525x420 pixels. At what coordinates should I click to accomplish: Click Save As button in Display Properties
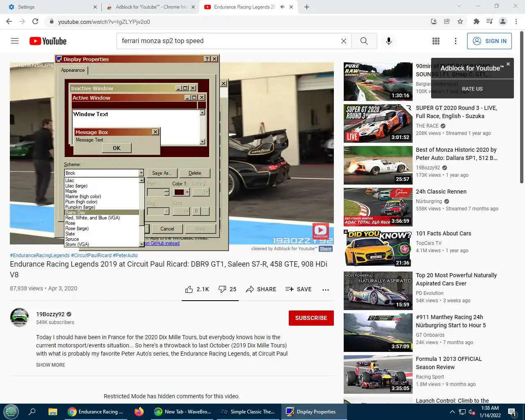coord(162,173)
